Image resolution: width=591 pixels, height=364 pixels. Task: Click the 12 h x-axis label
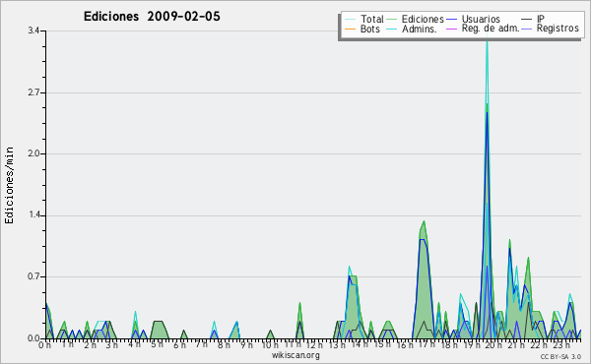[x=313, y=344]
